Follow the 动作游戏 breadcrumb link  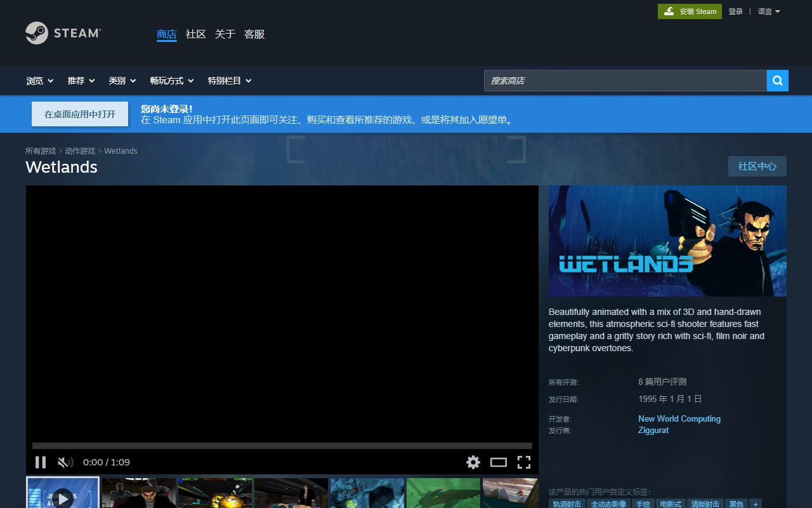80,151
